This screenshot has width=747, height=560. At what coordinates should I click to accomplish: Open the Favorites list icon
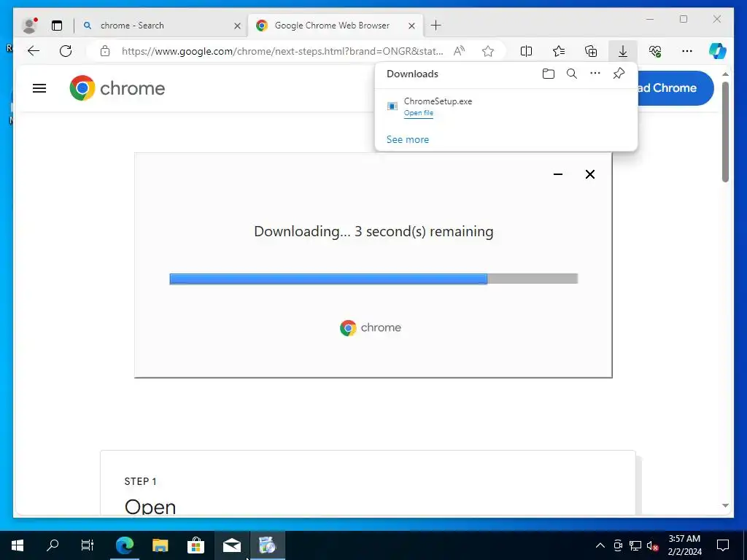tap(559, 51)
